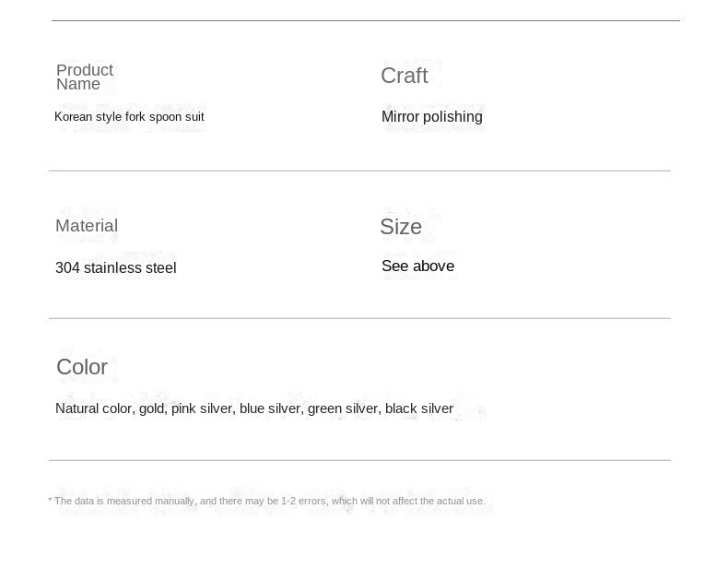Click "black silver" in the color list
This screenshot has height=580, width=728.
419,408
